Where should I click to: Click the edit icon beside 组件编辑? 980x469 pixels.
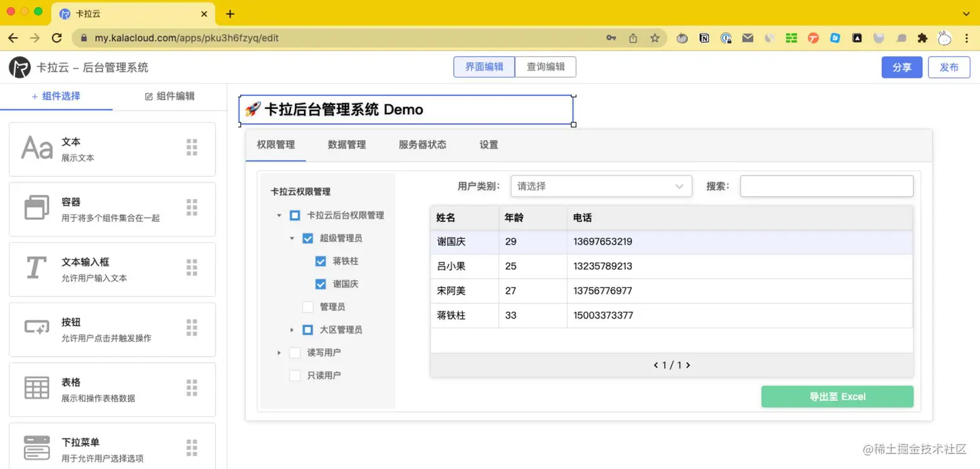click(x=148, y=96)
